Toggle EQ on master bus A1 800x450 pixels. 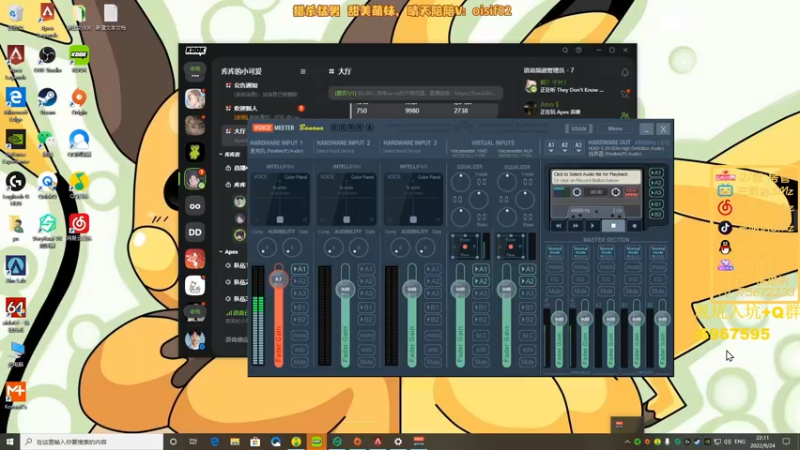pyautogui.click(x=555, y=279)
